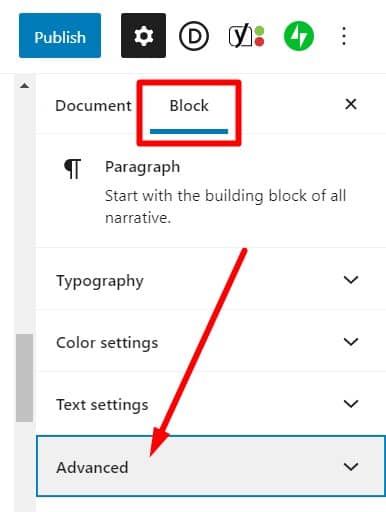Viewport: 386px width, 512px height.
Task: Open the Divi builder circle icon
Action: [x=194, y=36]
